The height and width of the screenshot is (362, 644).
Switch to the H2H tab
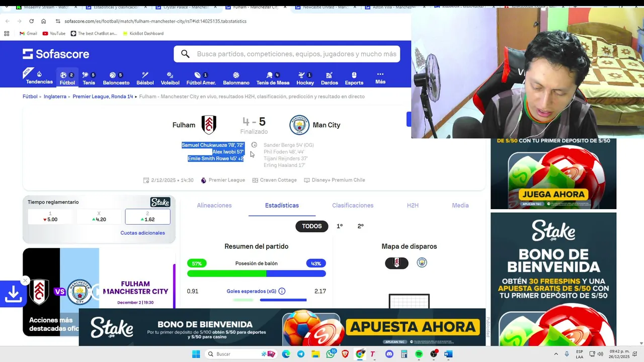coord(413,205)
